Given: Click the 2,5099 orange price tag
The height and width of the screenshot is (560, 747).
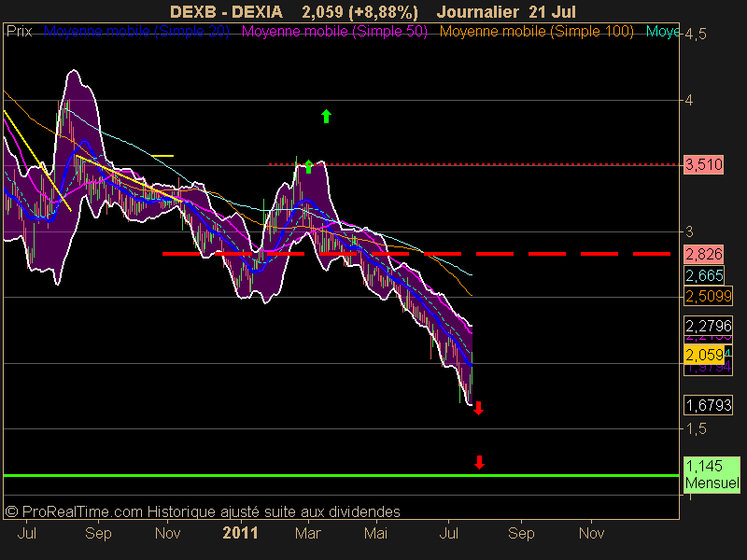Looking at the screenshot, I should point(709,296).
